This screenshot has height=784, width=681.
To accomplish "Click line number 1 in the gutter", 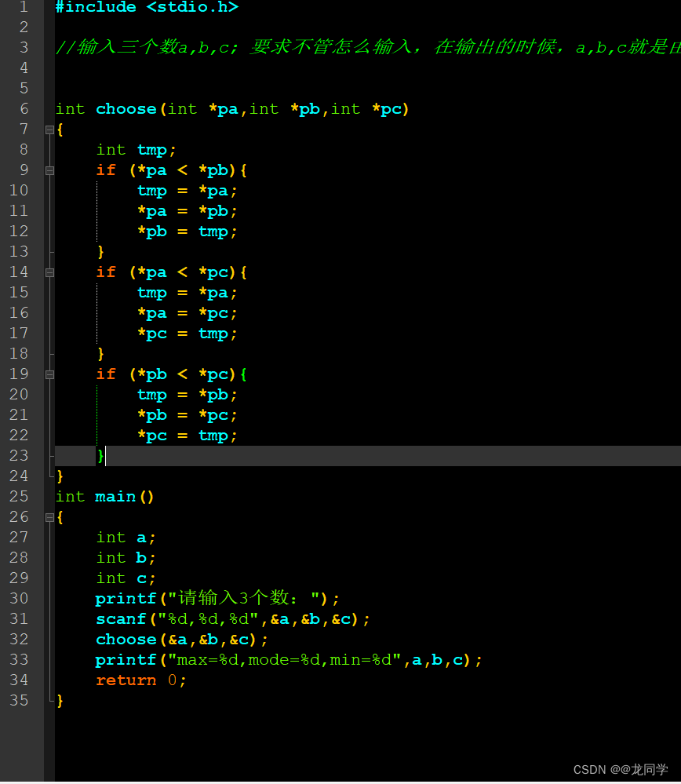I will click(x=24, y=7).
